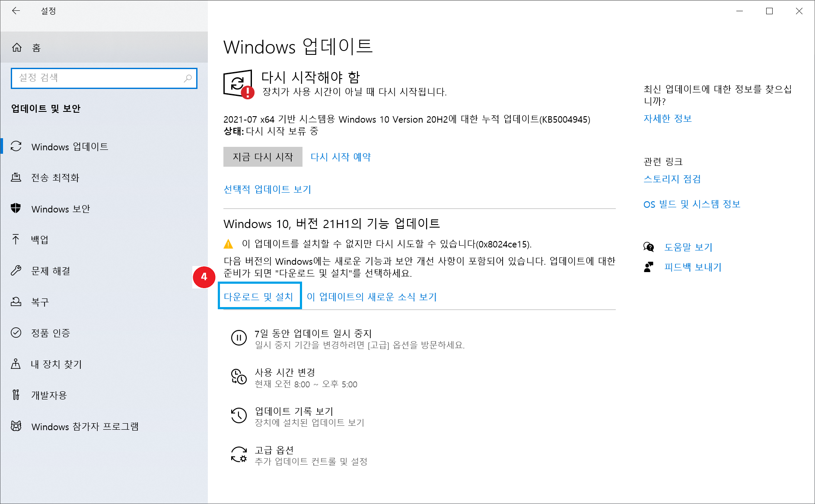Click the magnifier icon in search box
815x504 pixels.
[188, 78]
